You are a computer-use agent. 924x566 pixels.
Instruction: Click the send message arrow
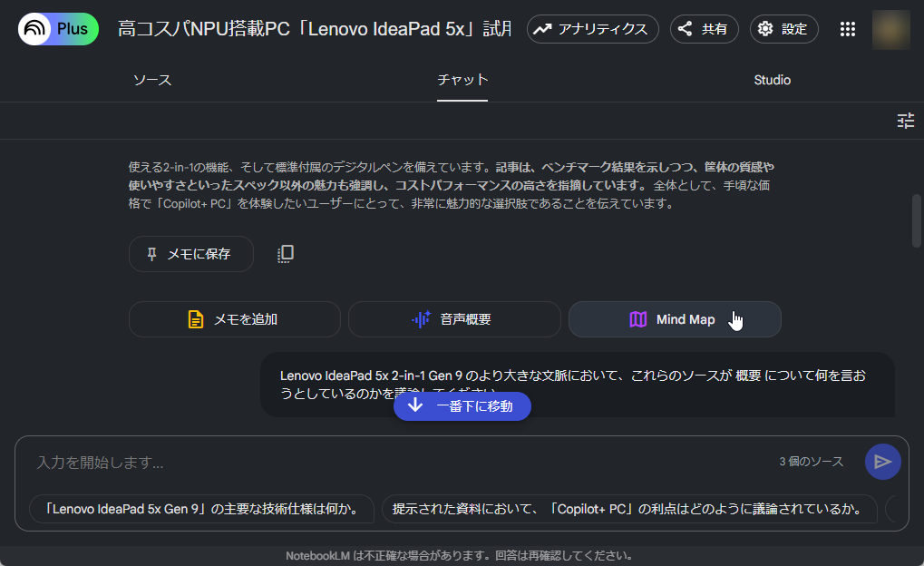point(881,462)
